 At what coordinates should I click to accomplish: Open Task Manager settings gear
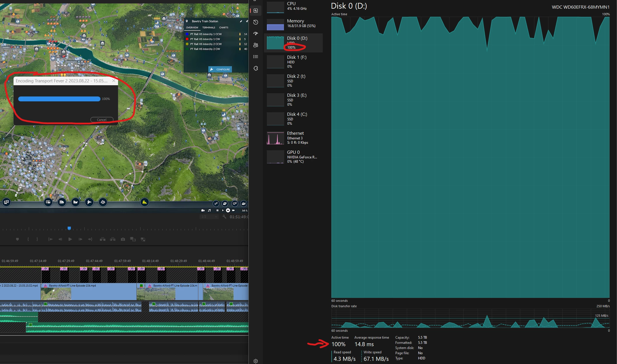click(x=256, y=361)
